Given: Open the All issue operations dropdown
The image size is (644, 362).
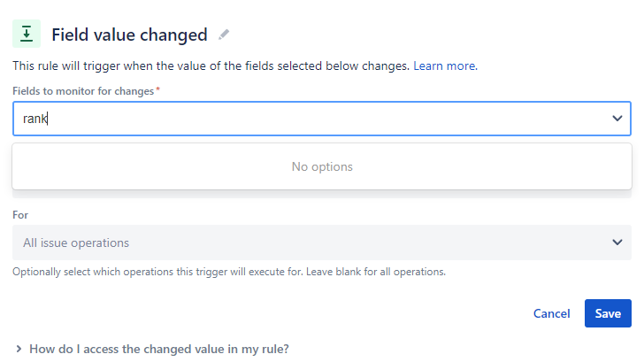Looking at the screenshot, I should [322, 243].
